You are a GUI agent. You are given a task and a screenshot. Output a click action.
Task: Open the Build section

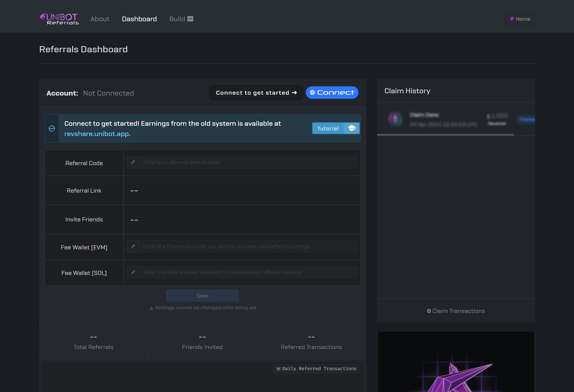(x=177, y=19)
